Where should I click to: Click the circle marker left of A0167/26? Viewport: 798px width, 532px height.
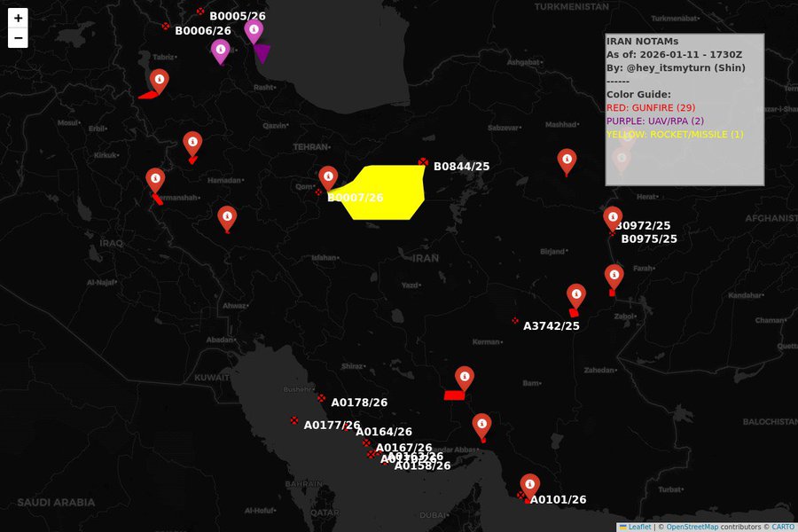pos(366,443)
